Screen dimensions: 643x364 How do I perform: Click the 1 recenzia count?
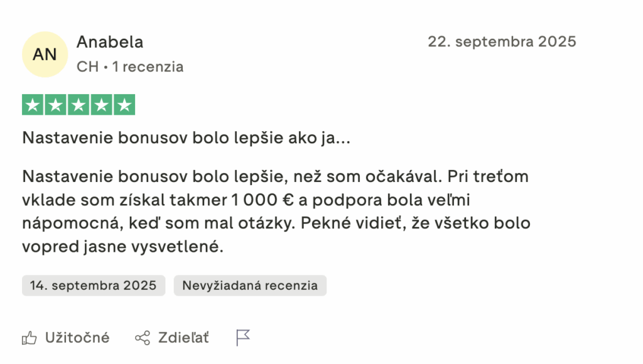[148, 67]
